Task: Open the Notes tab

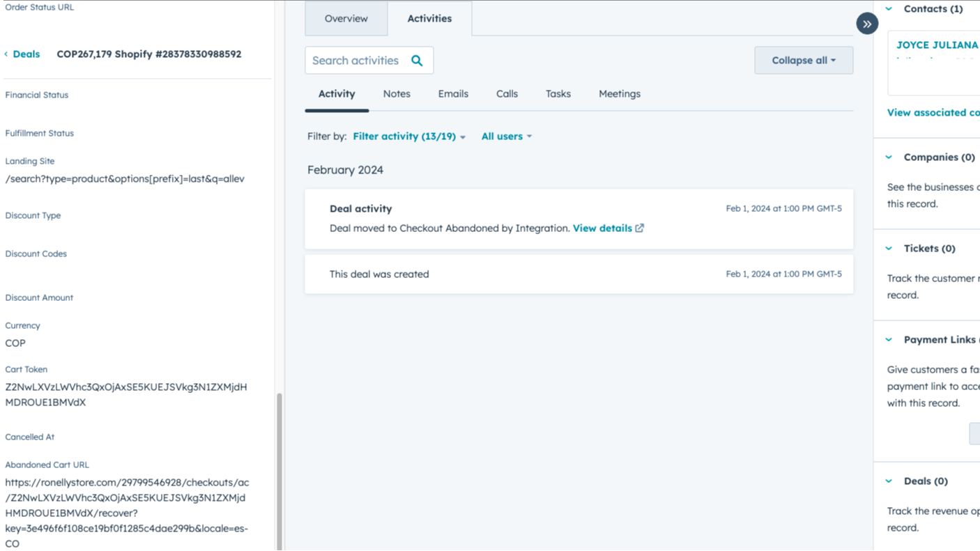Action: coord(396,93)
